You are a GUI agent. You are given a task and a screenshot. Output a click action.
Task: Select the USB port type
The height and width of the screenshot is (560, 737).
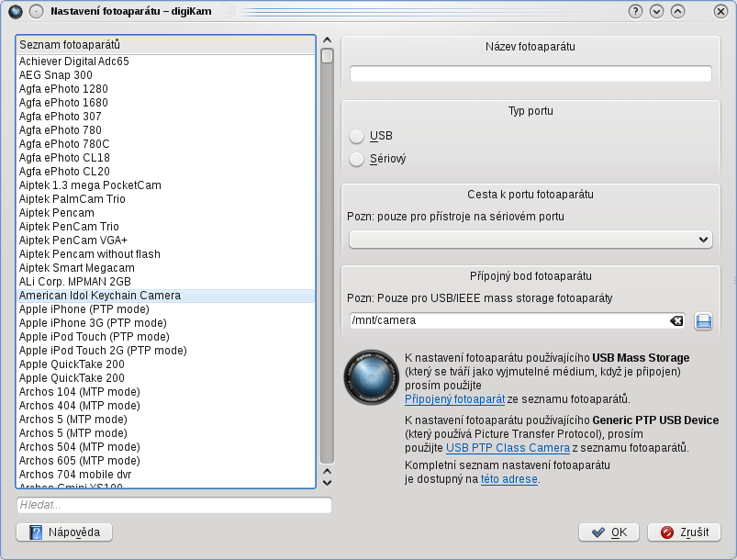point(357,136)
